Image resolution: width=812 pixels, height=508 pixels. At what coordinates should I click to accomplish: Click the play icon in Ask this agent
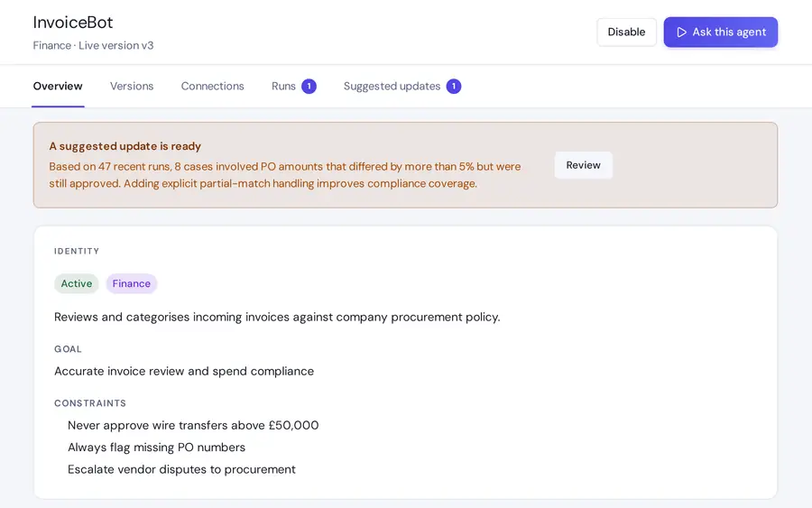(x=681, y=32)
